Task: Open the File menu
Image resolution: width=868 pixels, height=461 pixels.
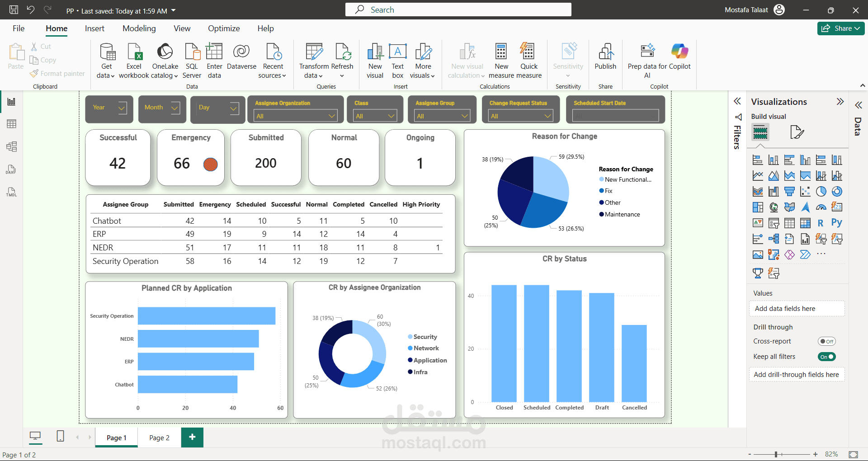Action: (x=19, y=28)
